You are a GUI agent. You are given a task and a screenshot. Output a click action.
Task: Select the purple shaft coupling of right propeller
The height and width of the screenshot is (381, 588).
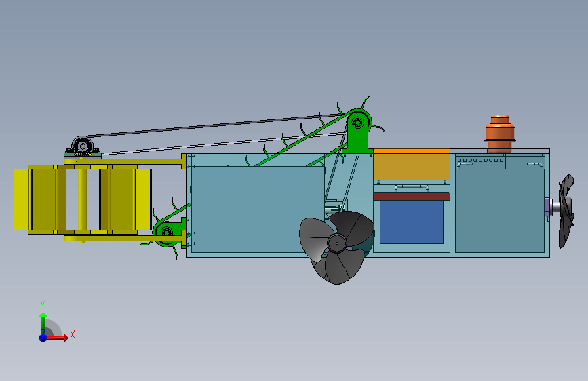pyautogui.click(x=547, y=207)
